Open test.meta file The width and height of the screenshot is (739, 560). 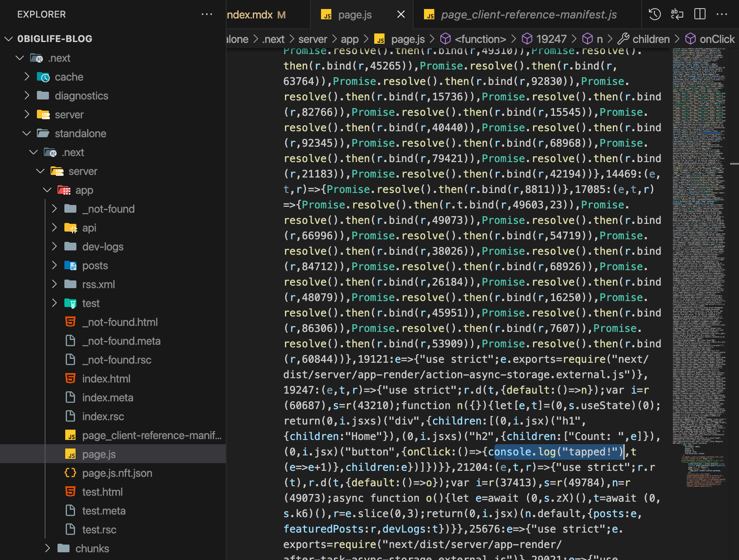(104, 511)
